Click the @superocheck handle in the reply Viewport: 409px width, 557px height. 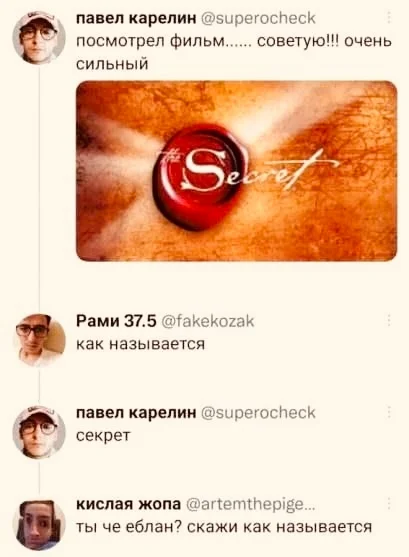[x=258, y=412]
